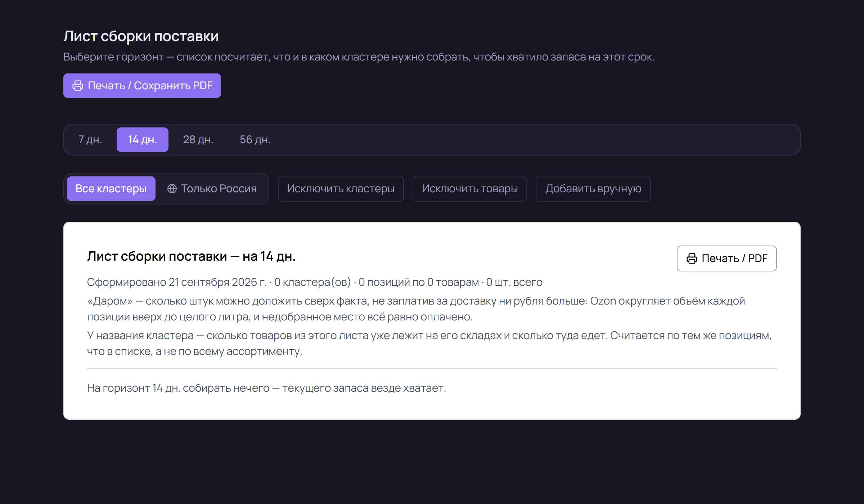Click the page title Лист сборки поставки
The image size is (864, 504).
point(141,36)
